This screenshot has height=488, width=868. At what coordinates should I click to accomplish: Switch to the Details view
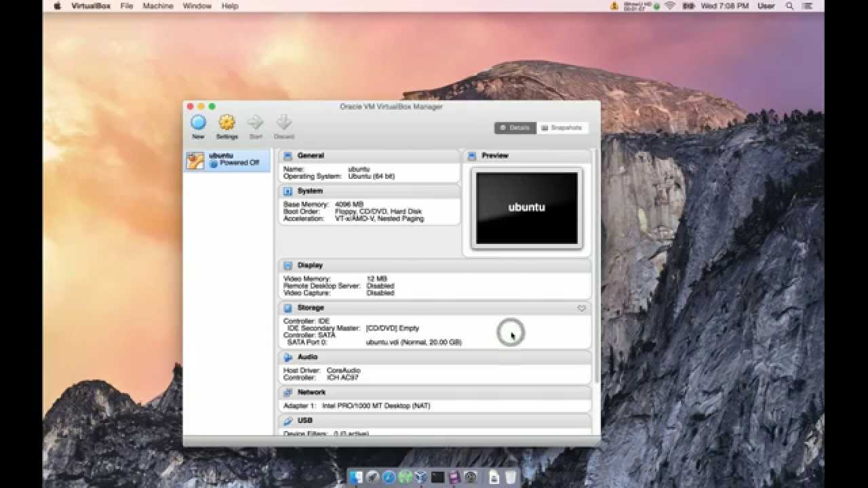click(515, 127)
